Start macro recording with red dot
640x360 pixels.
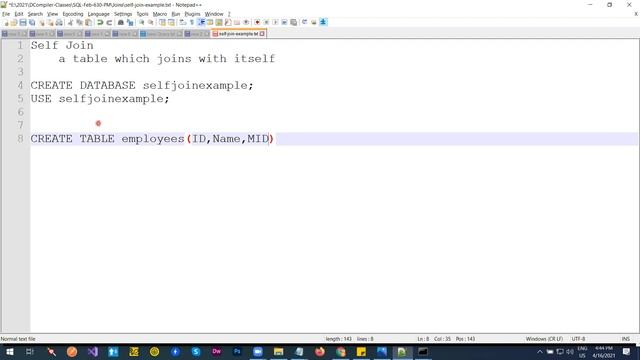pos(257,22)
